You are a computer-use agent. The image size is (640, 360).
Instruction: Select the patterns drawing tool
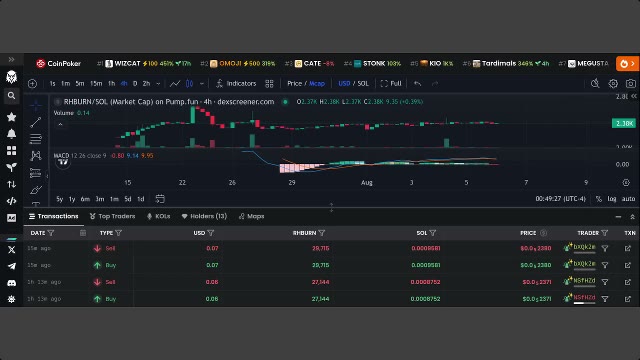(36, 156)
